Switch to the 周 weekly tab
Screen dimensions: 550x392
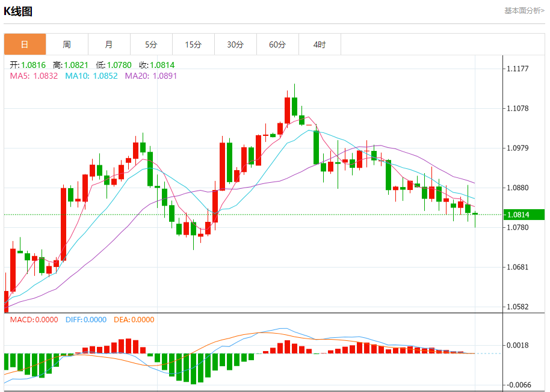coord(67,44)
